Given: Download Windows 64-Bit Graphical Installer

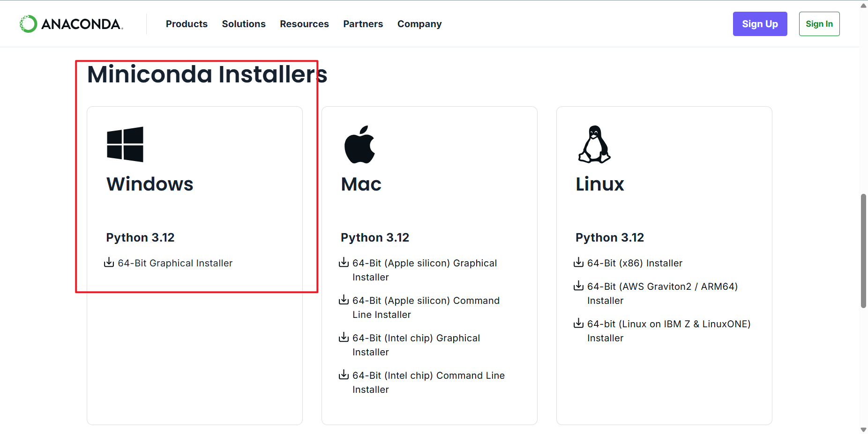Looking at the screenshot, I should [x=175, y=263].
